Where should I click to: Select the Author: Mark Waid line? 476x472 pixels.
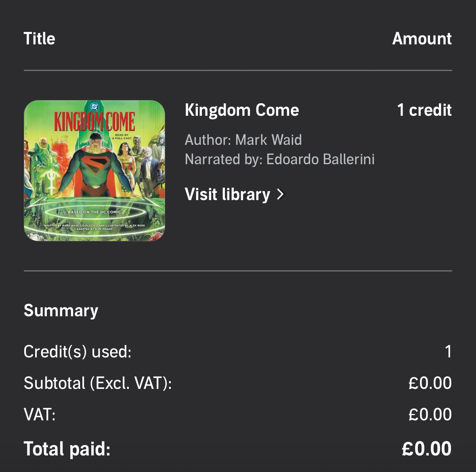click(243, 140)
